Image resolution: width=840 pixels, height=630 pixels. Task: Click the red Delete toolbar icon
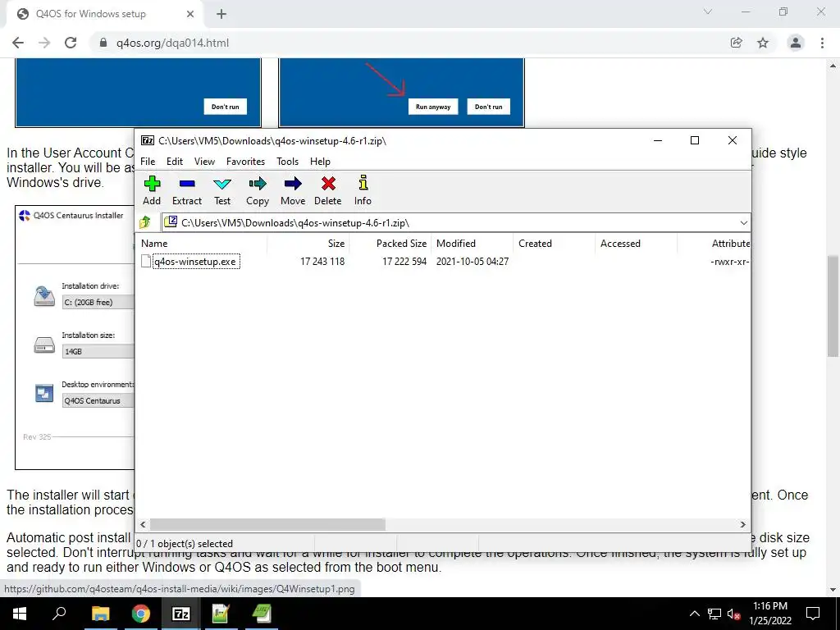click(x=328, y=185)
